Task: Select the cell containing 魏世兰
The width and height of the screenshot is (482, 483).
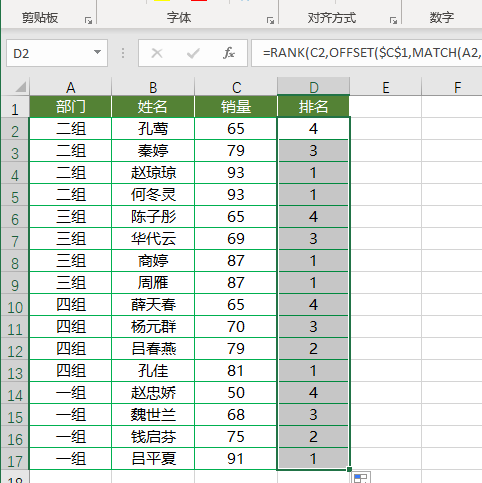Action: (153, 415)
